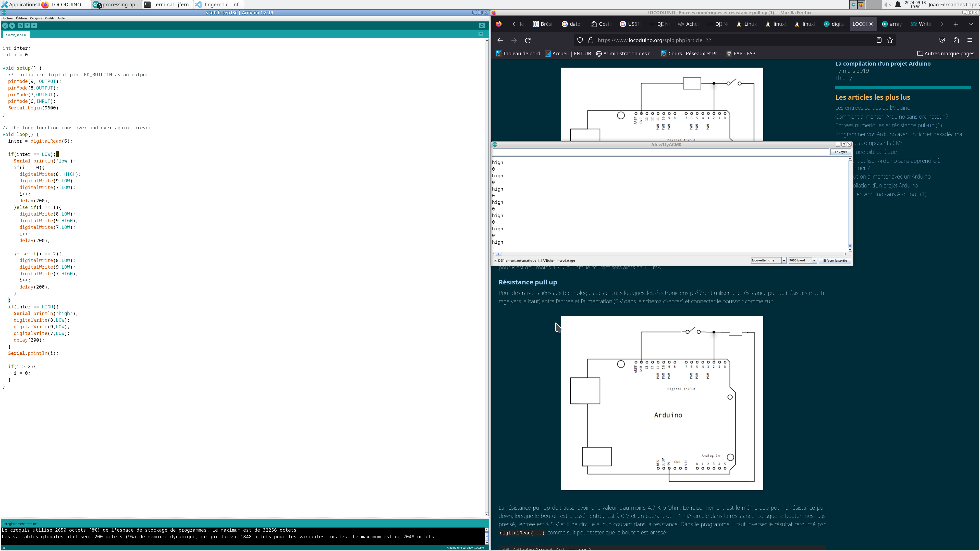Open Les entrées sorties de l'Arduino link
The image size is (980, 551).
[x=872, y=108]
